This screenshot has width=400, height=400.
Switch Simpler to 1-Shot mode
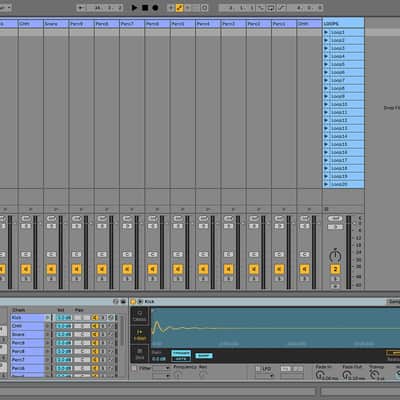[x=140, y=335]
